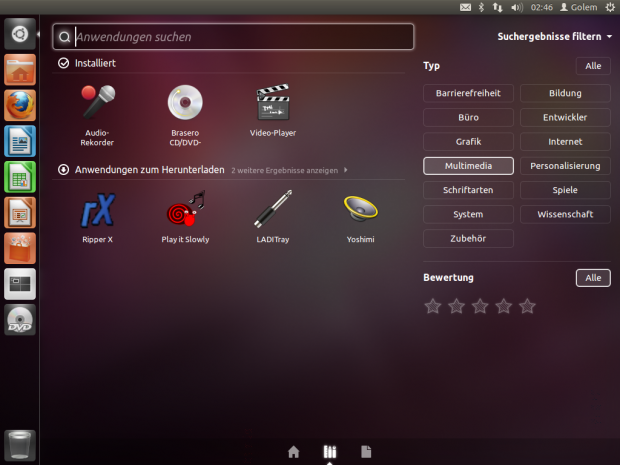Open the Golem user menu
Viewport: 620px width, 465px height.
click(x=578, y=7)
